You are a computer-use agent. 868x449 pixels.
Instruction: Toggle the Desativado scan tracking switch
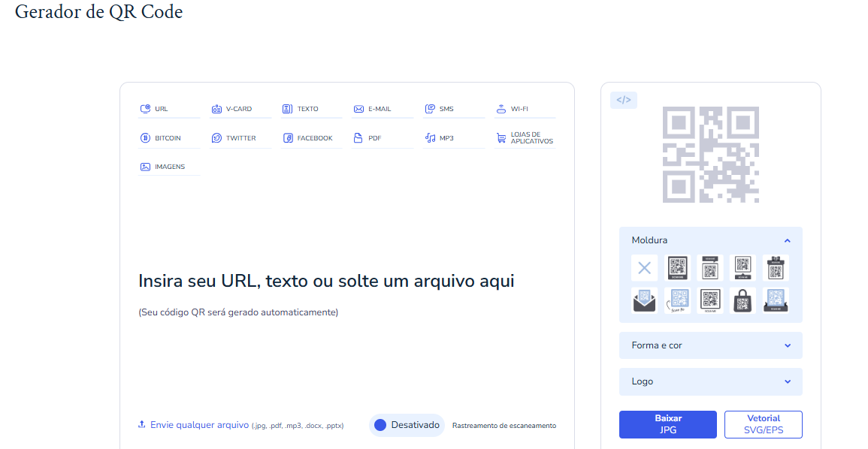[407, 425]
